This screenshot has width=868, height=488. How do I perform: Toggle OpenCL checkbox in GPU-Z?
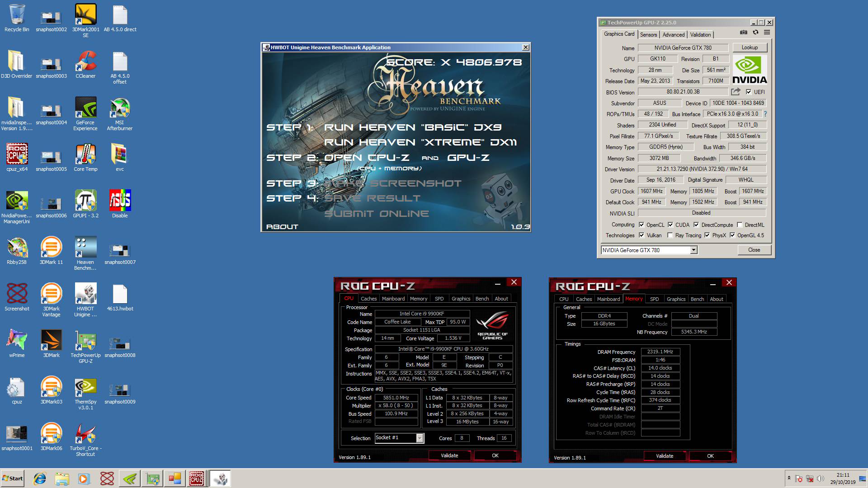pos(642,225)
